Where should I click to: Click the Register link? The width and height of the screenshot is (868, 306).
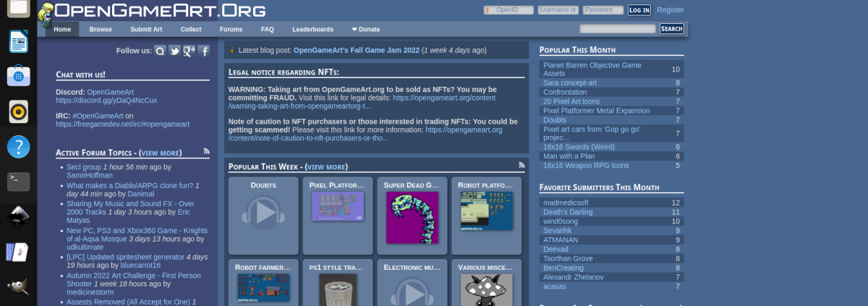pos(670,10)
